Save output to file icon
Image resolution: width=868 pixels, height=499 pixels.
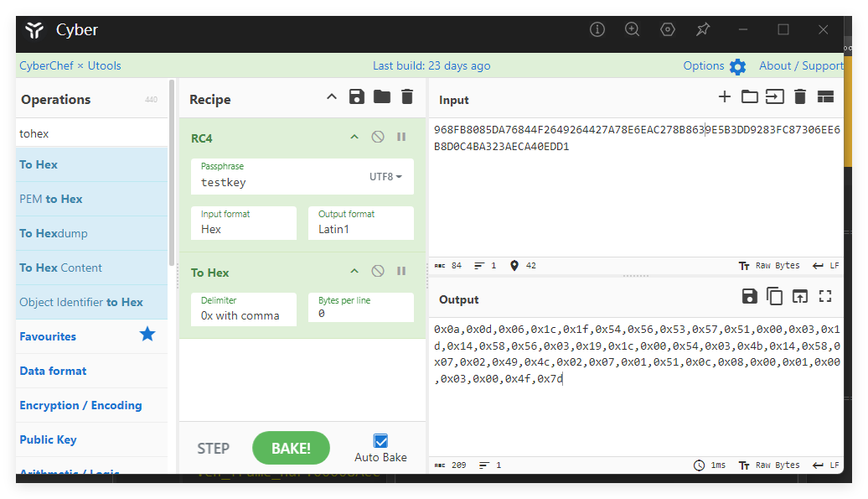750,296
